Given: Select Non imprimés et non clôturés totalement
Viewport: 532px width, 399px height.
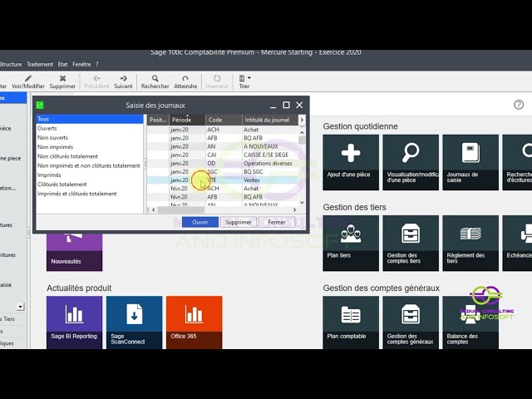Looking at the screenshot, I should pos(90,165).
